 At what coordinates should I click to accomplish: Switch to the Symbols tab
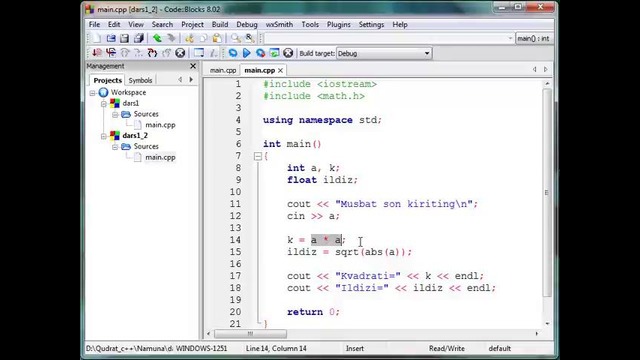click(x=140, y=80)
